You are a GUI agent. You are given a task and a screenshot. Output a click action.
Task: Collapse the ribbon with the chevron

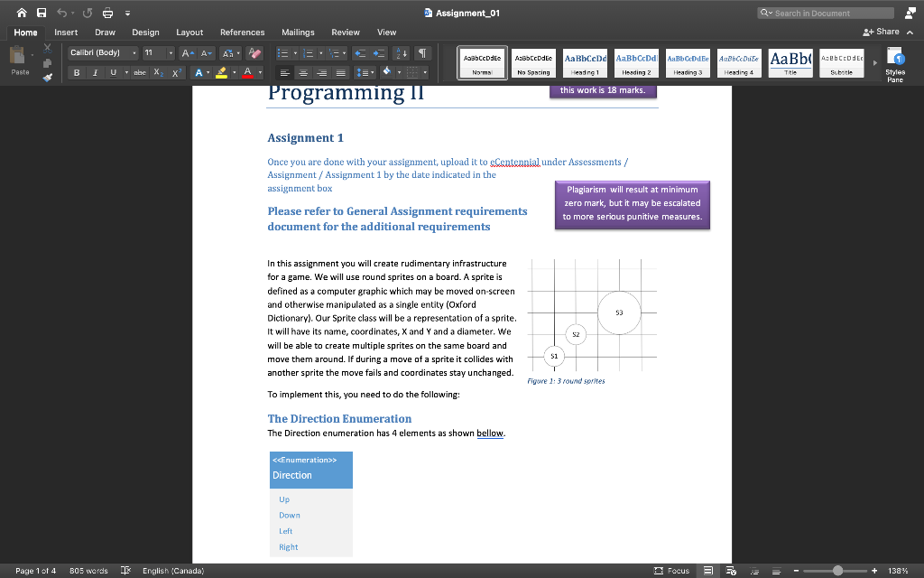click(910, 33)
